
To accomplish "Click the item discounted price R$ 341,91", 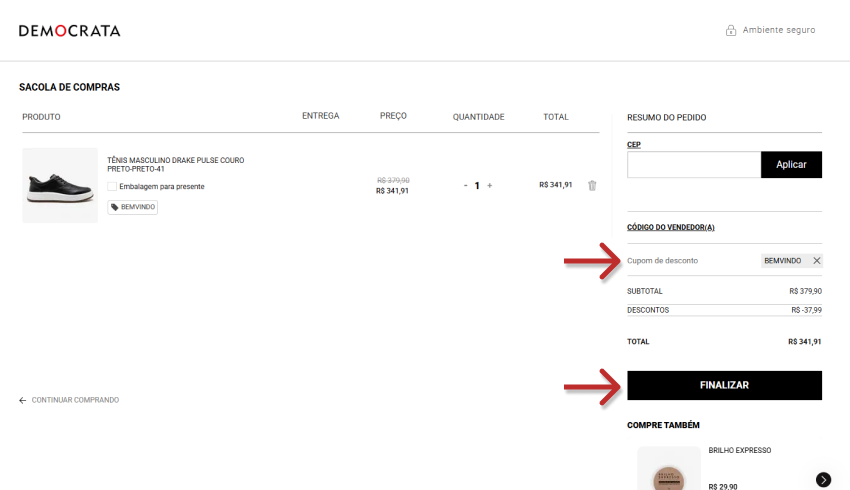I will tap(392, 191).
